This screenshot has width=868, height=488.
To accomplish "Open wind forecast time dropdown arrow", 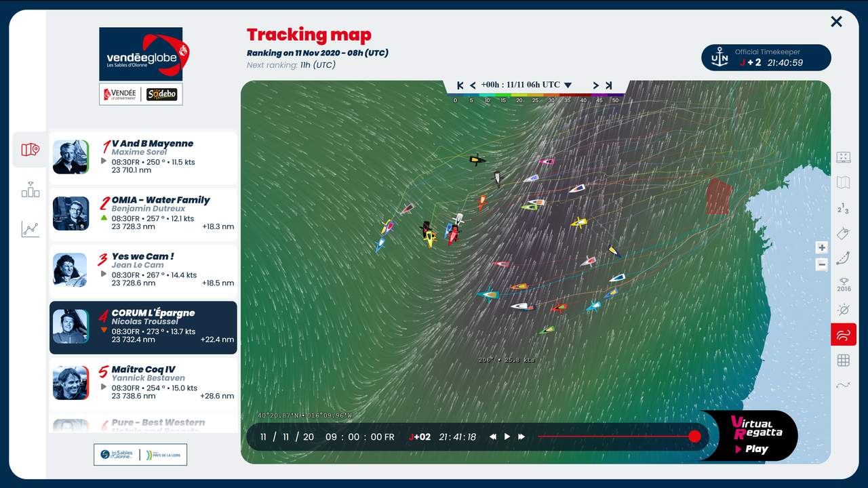I will [x=568, y=85].
